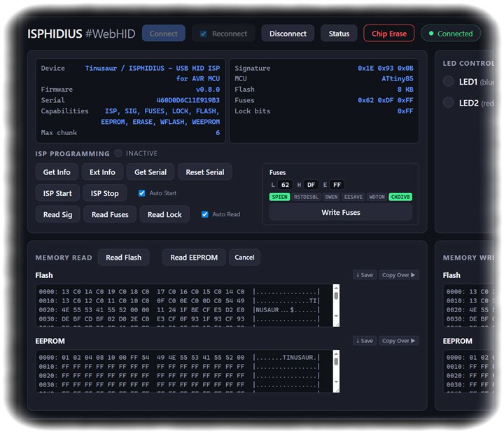The width and height of the screenshot is (504, 434).
Task: Click the red Chip Erase button
Action: (389, 34)
